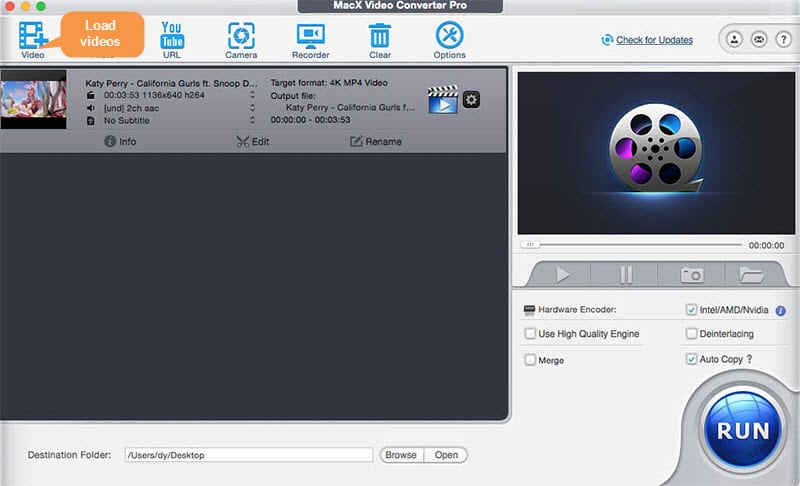The image size is (800, 486).
Task: Pause the preview playback
Action: [x=626, y=274]
